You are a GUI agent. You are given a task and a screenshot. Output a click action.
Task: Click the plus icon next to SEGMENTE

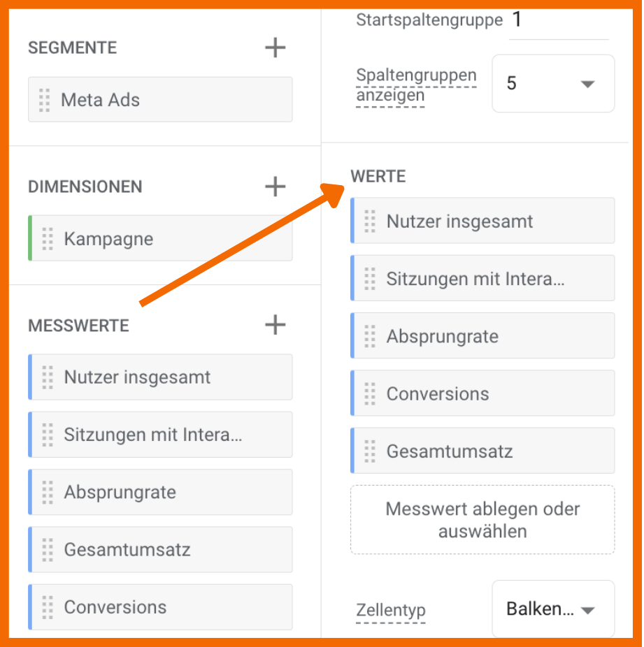coord(275,48)
